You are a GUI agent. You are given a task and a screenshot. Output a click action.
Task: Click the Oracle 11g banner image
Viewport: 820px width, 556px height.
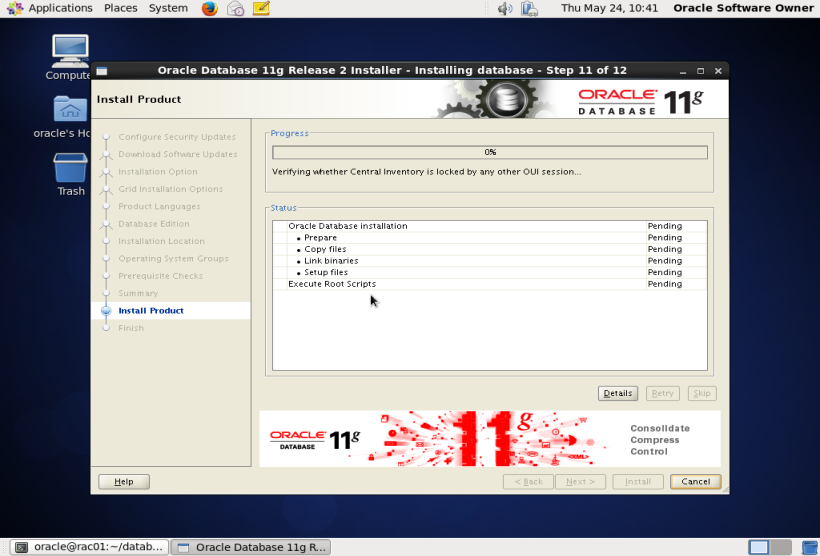pos(489,438)
